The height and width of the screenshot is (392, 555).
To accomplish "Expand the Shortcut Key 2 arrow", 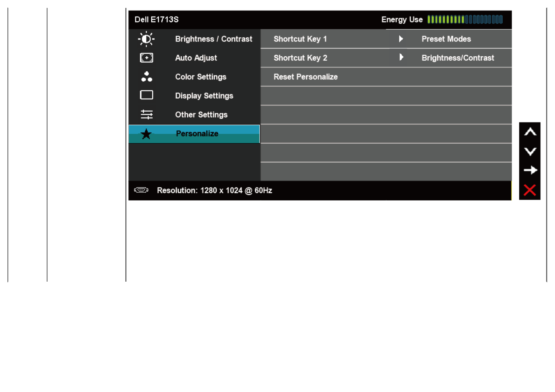I will pos(401,57).
